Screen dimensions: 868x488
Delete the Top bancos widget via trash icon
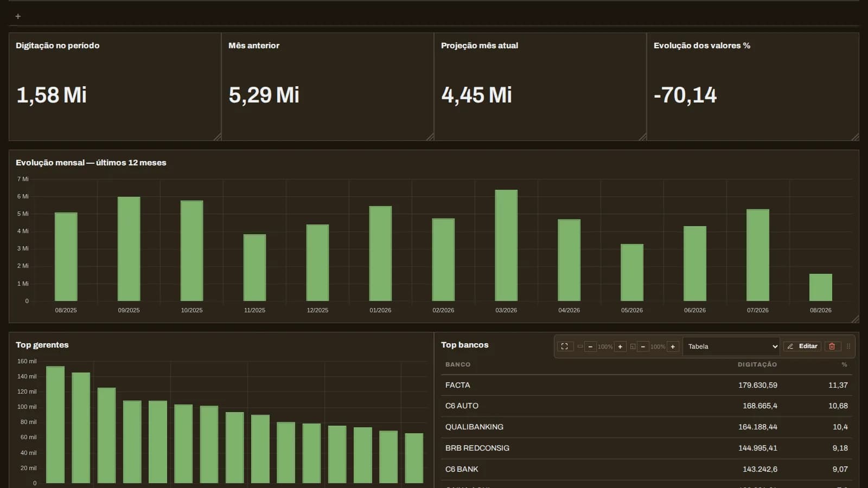click(832, 346)
